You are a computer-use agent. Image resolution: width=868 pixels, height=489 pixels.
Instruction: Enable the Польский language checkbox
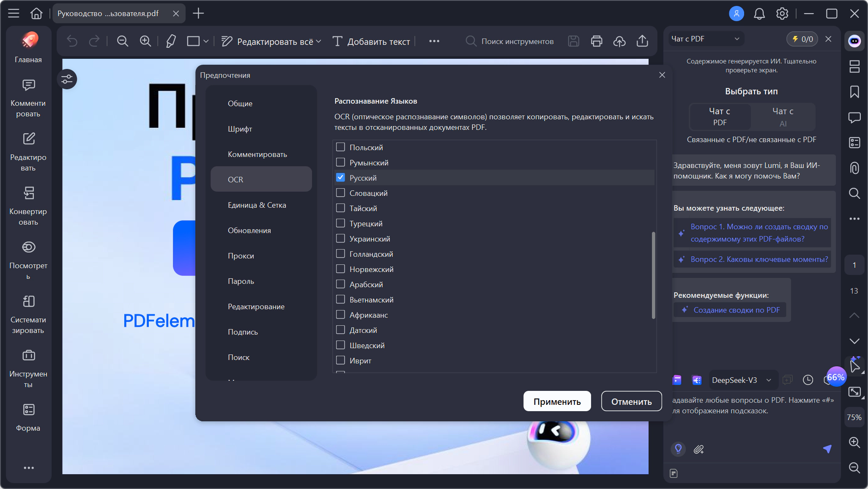340,147
